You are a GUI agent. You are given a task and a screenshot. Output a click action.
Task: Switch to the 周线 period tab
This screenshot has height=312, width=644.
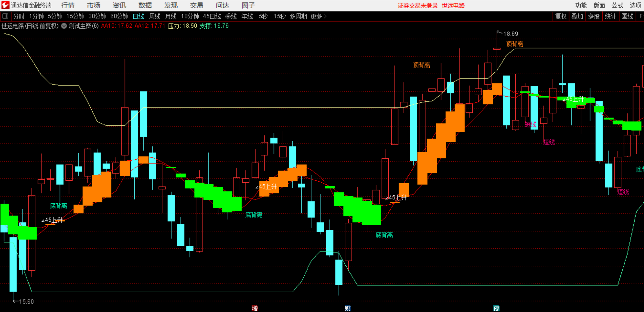click(155, 16)
